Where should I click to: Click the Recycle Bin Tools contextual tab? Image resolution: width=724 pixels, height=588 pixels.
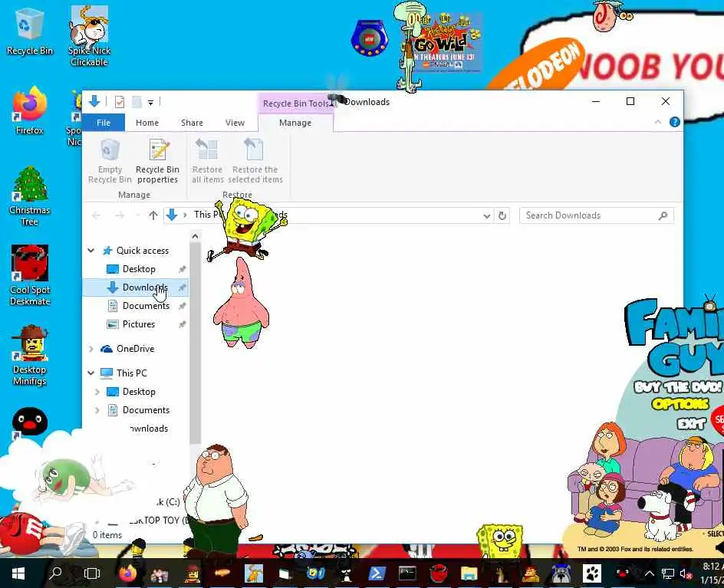pyautogui.click(x=295, y=103)
